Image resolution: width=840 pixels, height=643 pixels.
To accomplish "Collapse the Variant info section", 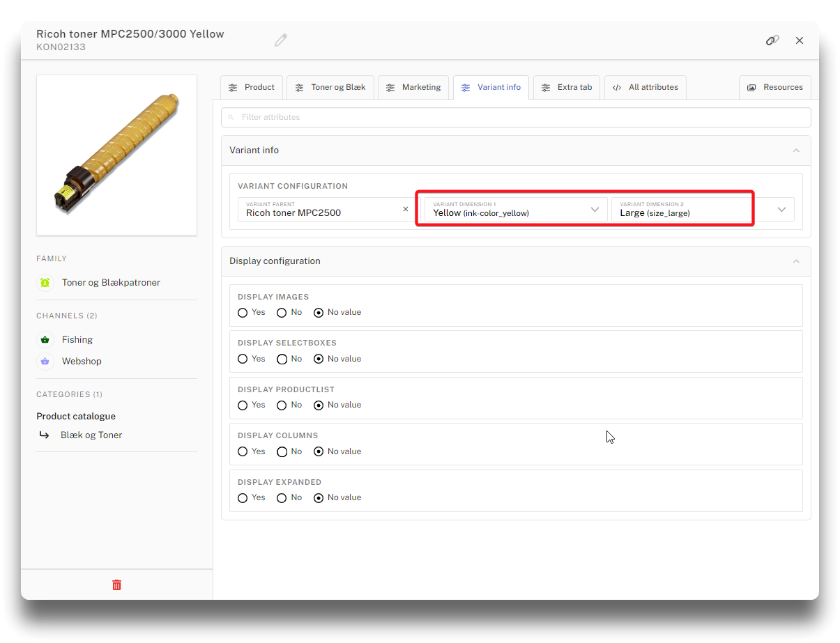I will 796,150.
